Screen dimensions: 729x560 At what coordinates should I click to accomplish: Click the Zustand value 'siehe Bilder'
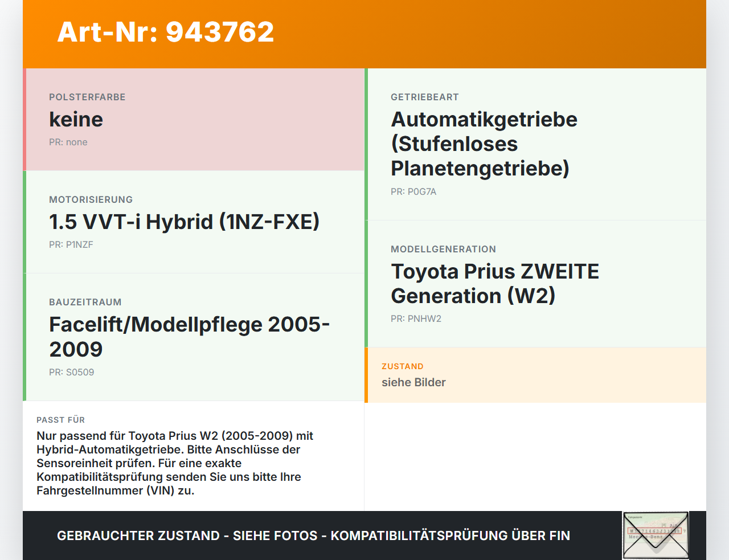pyautogui.click(x=413, y=383)
